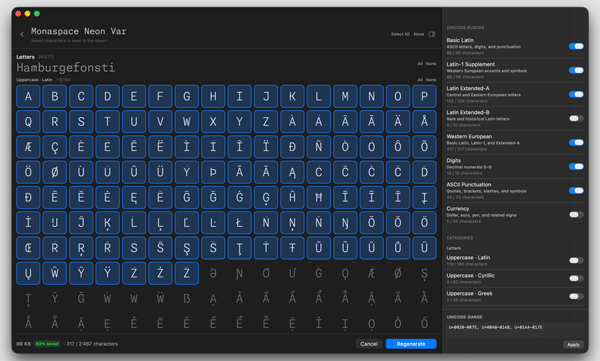Deselect the M glyph tile

345,96
